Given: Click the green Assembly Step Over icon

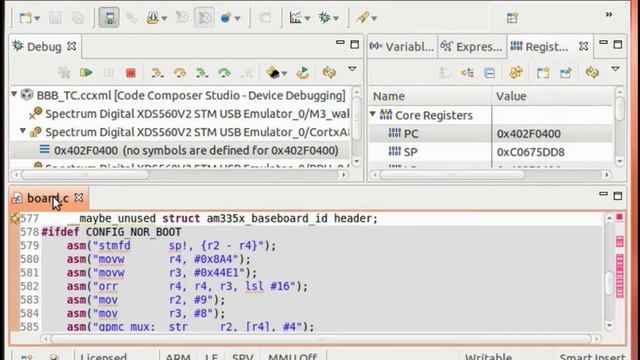Looking at the screenshot, I should pyautogui.click(x=224, y=73).
